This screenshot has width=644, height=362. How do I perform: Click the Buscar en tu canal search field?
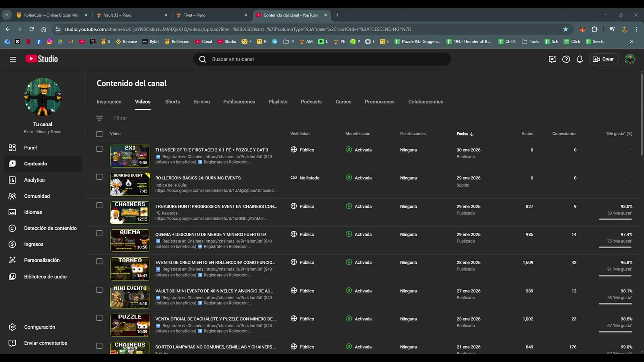click(322, 59)
